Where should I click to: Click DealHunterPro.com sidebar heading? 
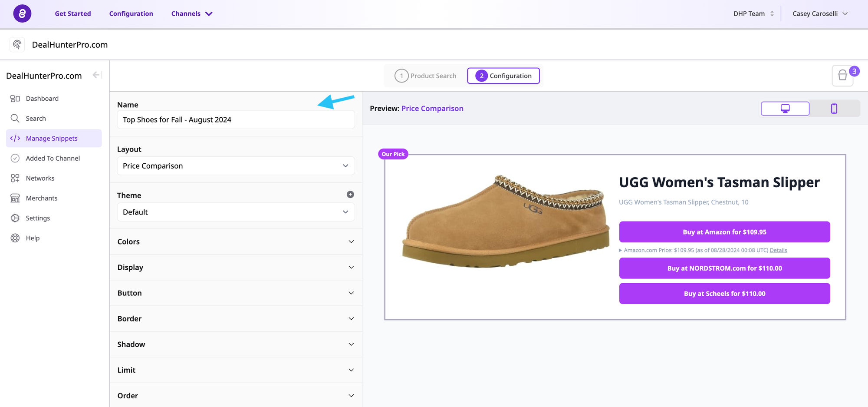[x=44, y=76]
